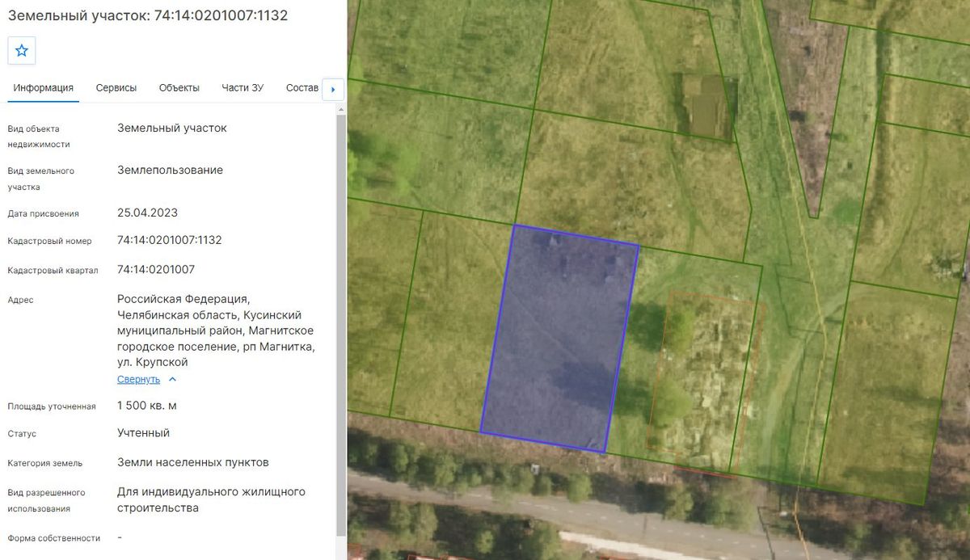This screenshot has height=560, width=970.
Task: Open the Объекты tab
Action: point(179,88)
